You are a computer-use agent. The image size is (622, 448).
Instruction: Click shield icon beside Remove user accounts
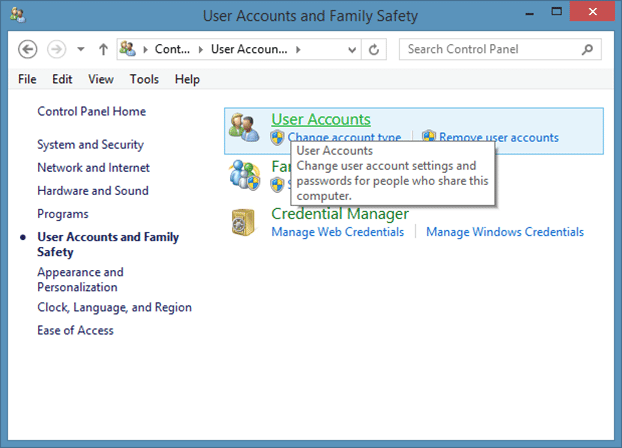click(x=428, y=136)
